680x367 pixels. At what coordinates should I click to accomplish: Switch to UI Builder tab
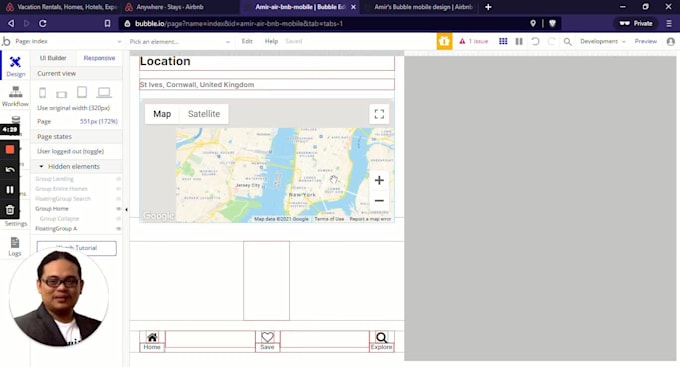(53, 58)
